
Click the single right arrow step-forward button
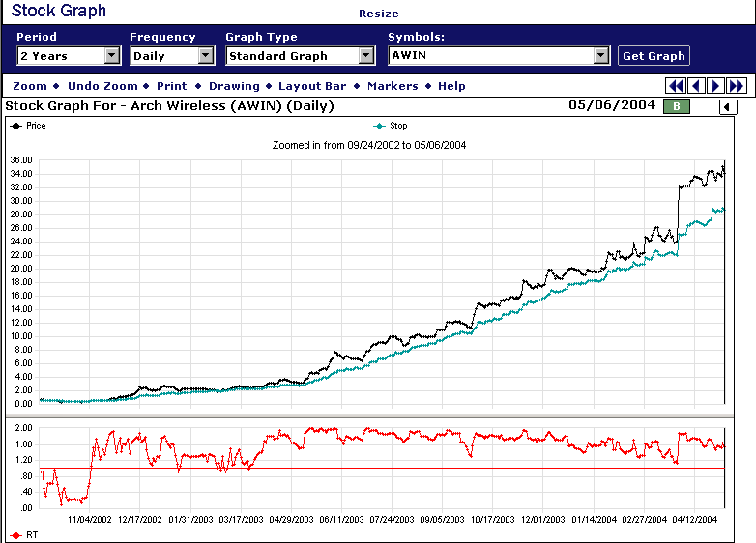coord(716,86)
